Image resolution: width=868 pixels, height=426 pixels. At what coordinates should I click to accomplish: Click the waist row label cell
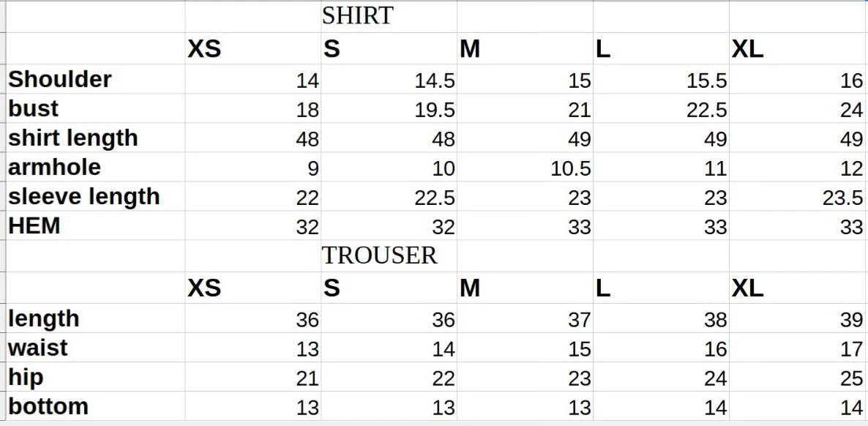tap(95, 348)
